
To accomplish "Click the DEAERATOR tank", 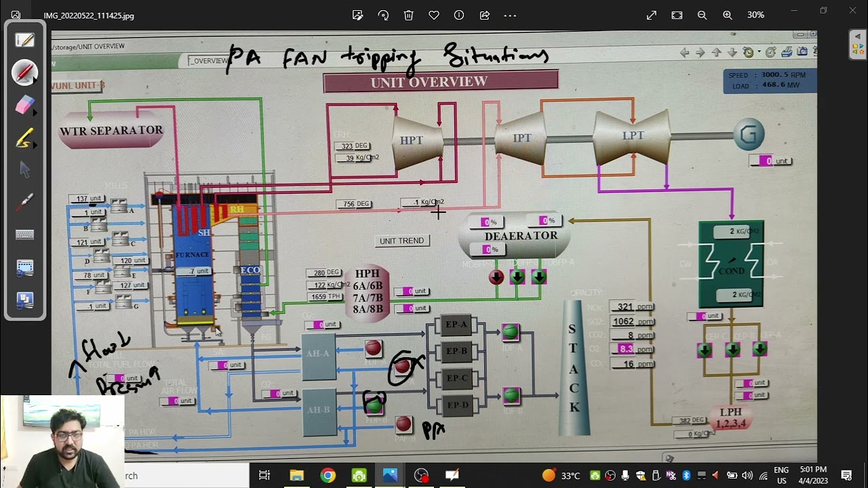I will click(x=515, y=236).
